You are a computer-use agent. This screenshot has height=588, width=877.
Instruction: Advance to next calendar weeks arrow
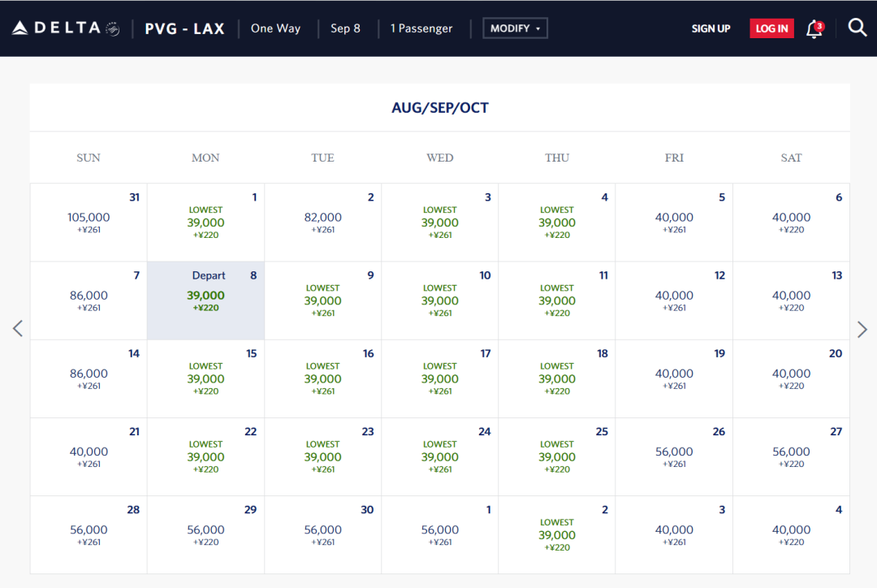click(x=862, y=329)
